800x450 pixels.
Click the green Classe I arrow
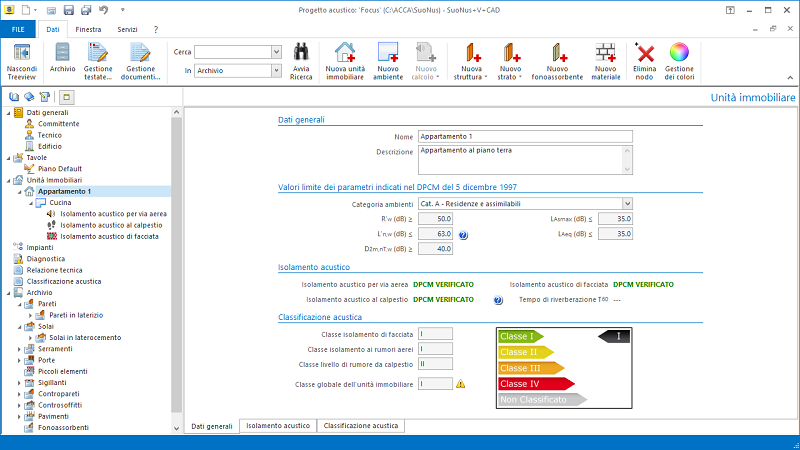pos(521,336)
